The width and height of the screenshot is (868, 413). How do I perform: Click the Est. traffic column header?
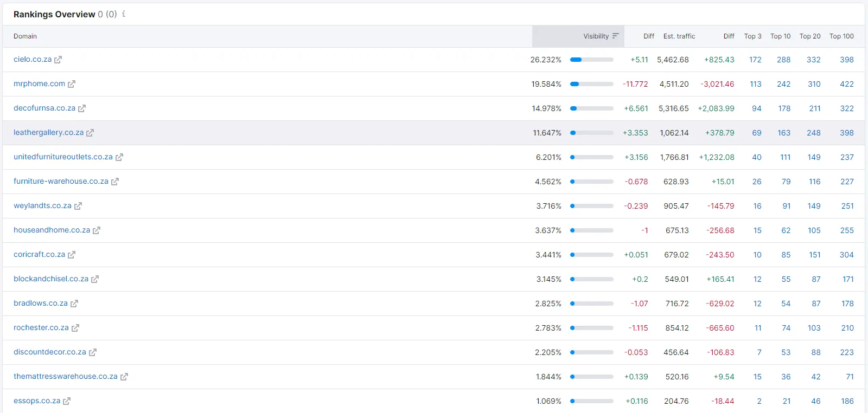679,36
